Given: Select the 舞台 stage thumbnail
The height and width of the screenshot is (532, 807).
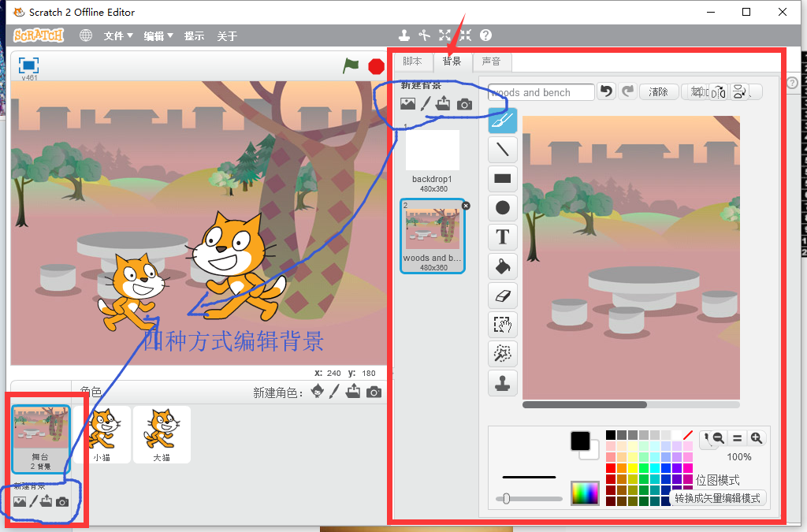Looking at the screenshot, I should tap(41, 439).
